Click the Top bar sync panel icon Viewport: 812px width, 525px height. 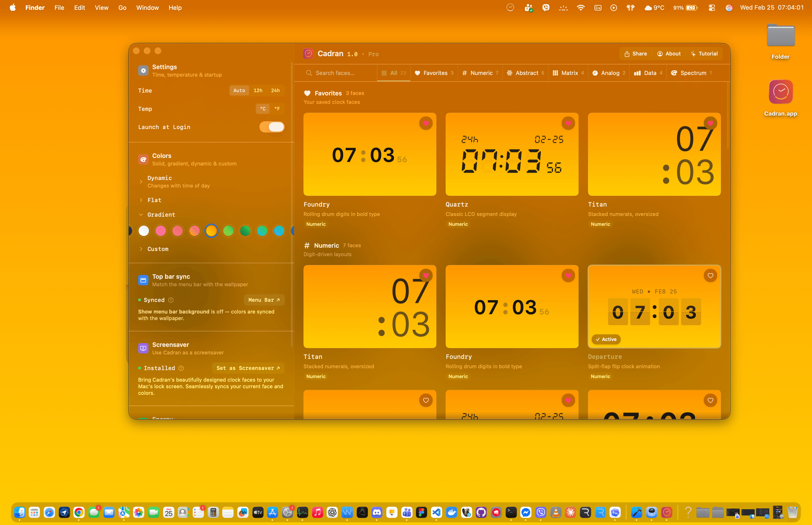[x=144, y=280]
